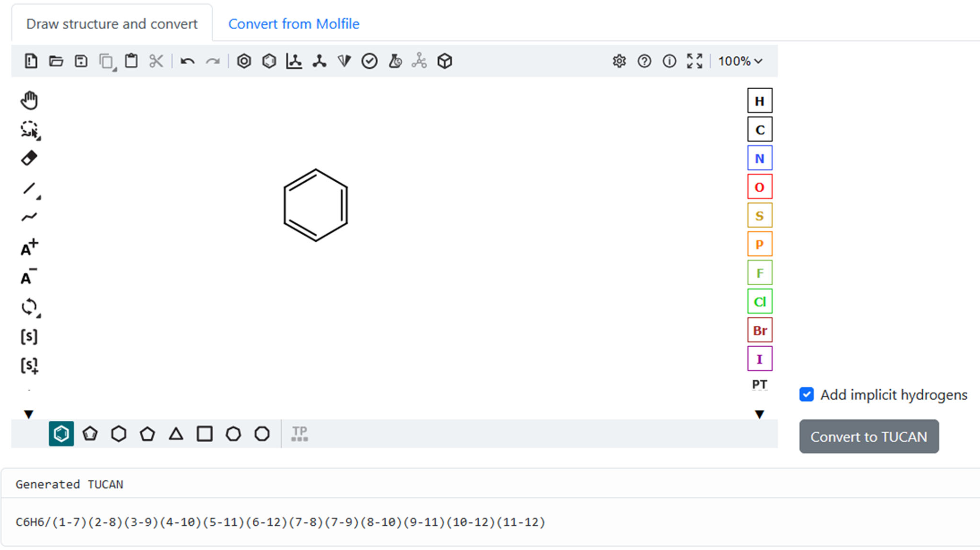The height and width of the screenshot is (550, 980).
Task: Select Chlorine atom Cl
Action: point(760,301)
